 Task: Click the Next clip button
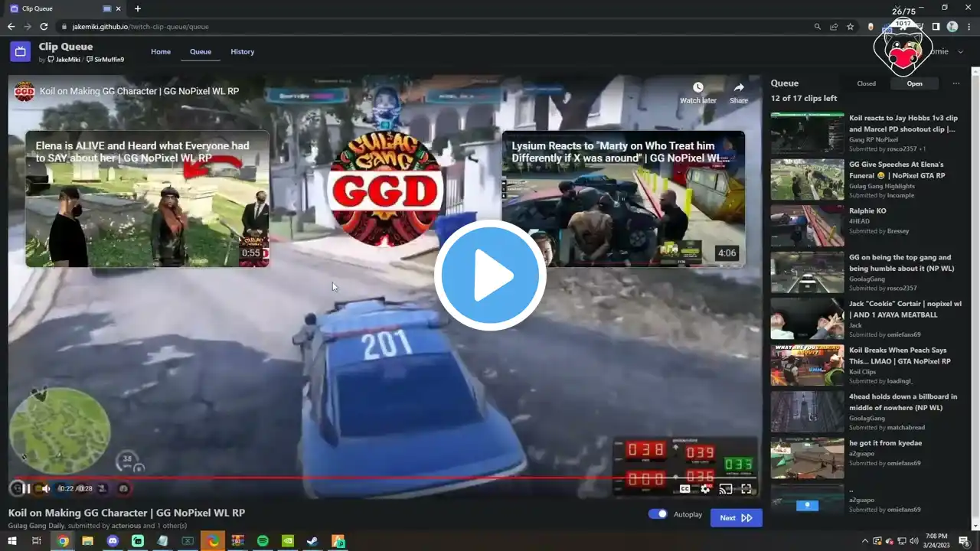coord(737,518)
